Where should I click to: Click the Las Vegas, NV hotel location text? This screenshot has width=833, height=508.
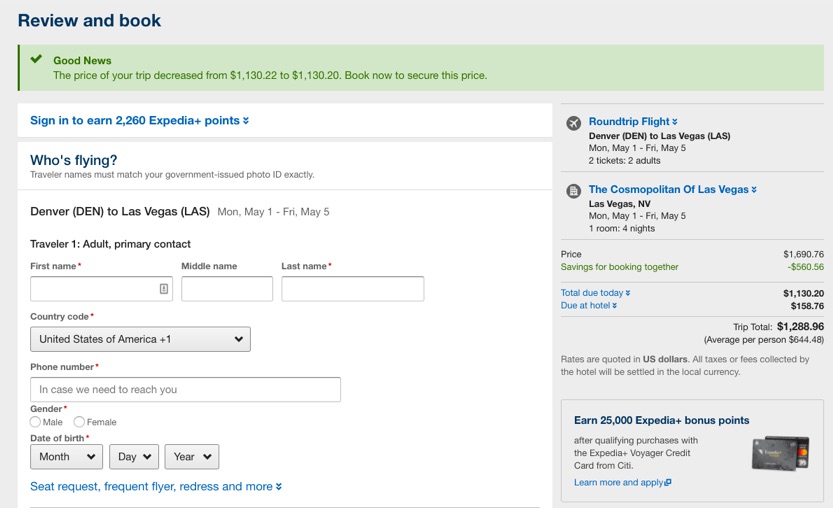point(619,204)
